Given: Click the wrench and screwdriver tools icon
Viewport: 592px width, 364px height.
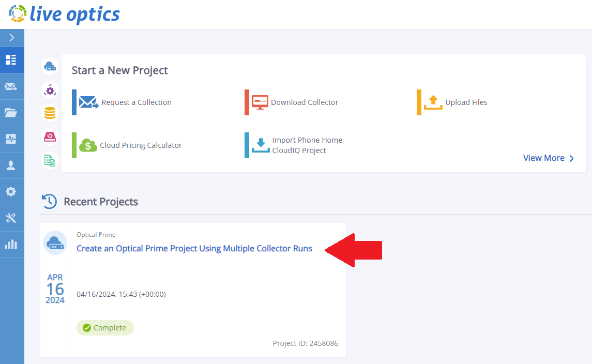Looking at the screenshot, I should coord(11,218).
